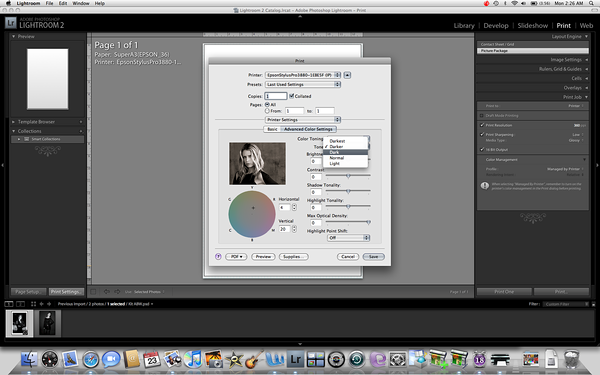Open iPhoto camera icon in the Dock
Screen dimensions: 600x375
(214, 359)
